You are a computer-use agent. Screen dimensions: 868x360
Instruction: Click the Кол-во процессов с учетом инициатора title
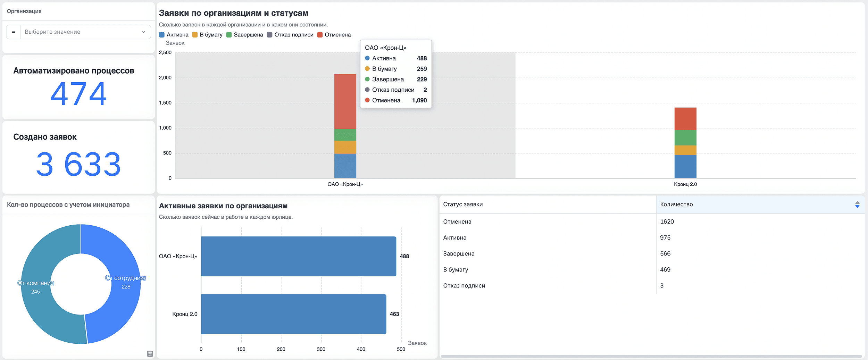point(68,205)
